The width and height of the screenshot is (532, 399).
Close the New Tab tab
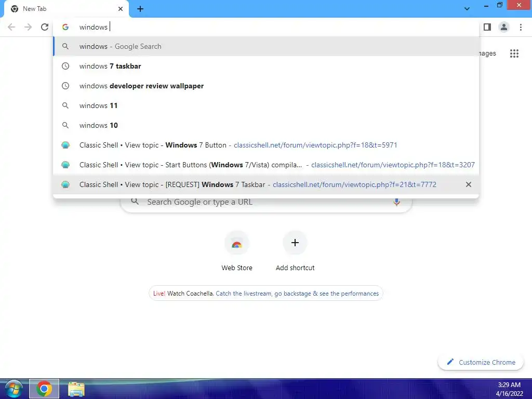[121, 9]
